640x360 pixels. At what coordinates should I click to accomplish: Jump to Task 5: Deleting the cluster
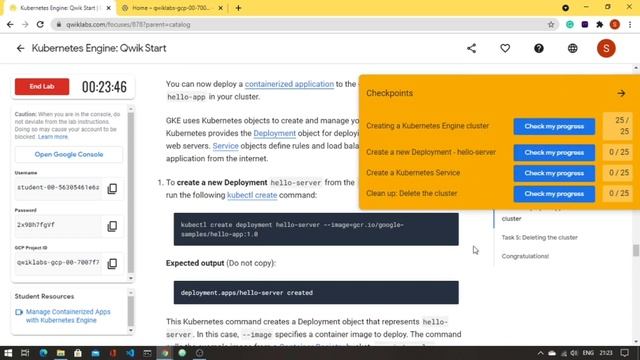[539, 238]
